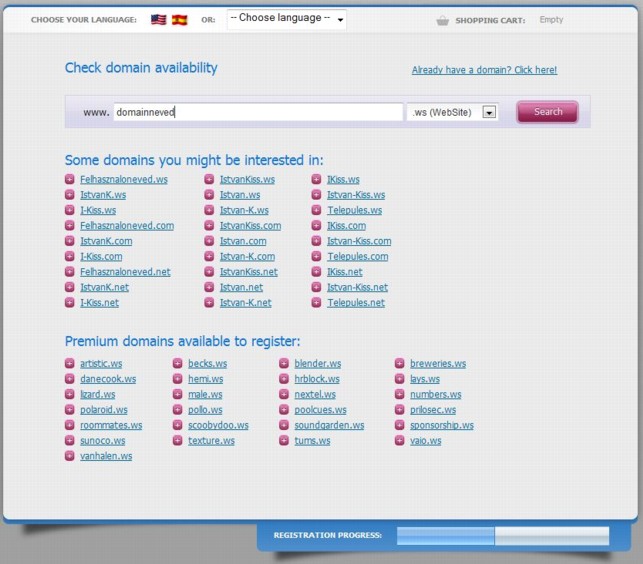This screenshot has height=564, width=643.
Task: Open the Istvan.com domain link
Action: 243,241
